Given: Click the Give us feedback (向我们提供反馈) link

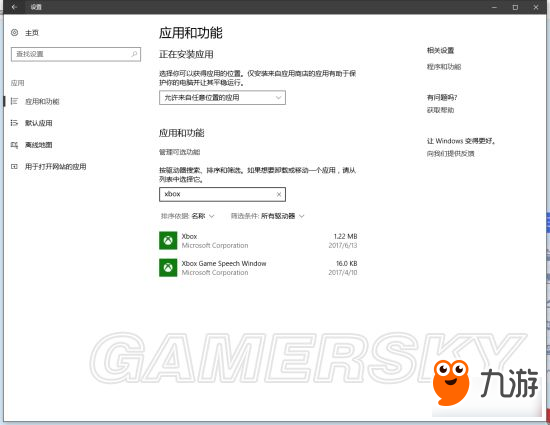Looking at the screenshot, I should (450, 154).
